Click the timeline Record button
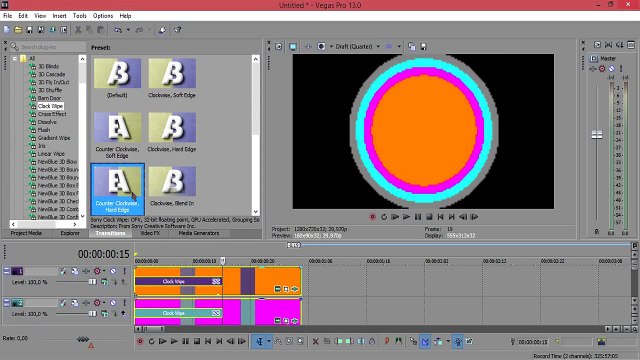The image size is (640, 360). click(x=140, y=341)
